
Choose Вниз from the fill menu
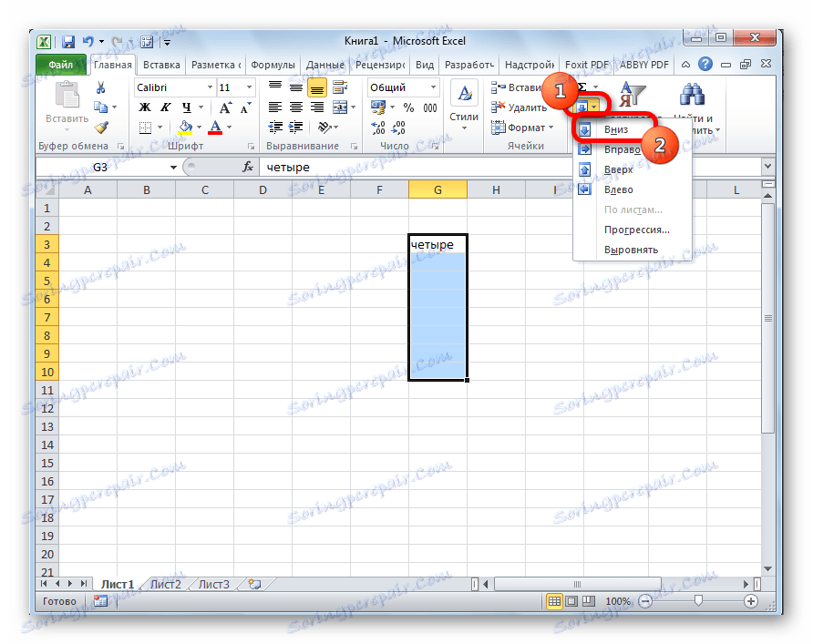615,129
